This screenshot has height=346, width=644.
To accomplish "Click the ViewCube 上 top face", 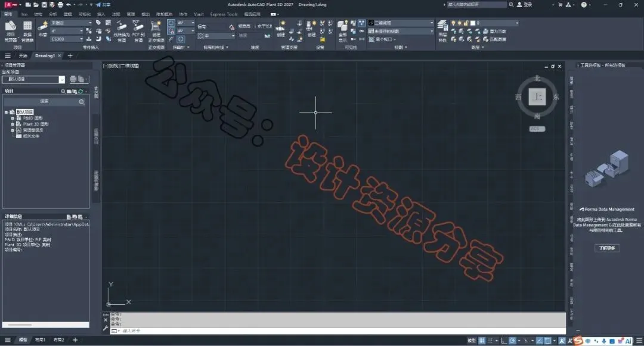I will point(537,96).
